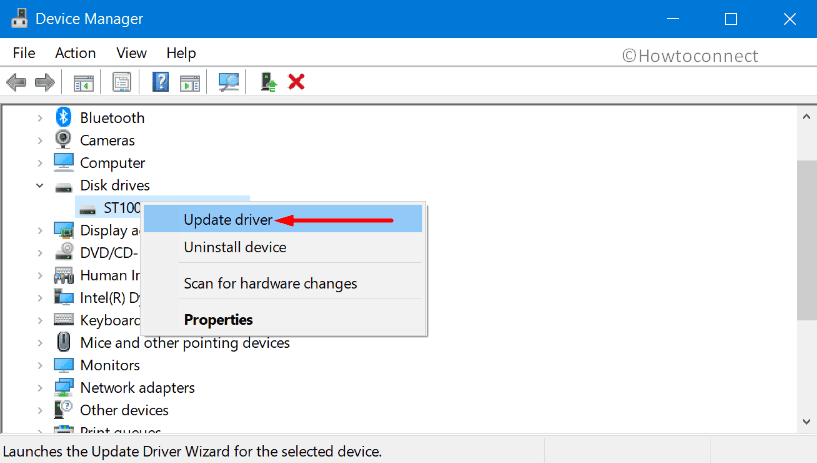Viewport: 817px width, 463px height.
Task: Click the Mice and pointing devices icon
Action: pyautogui.click(x=64, y=342)
